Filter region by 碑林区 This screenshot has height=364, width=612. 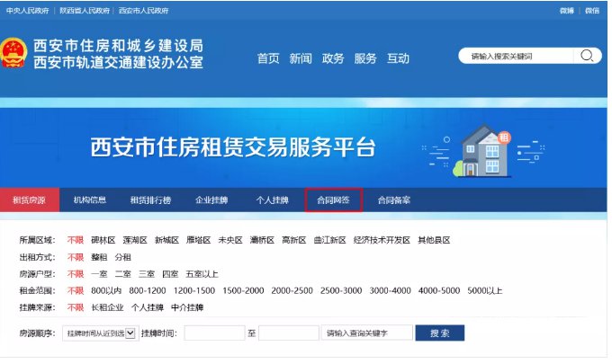tap(103, 240)
